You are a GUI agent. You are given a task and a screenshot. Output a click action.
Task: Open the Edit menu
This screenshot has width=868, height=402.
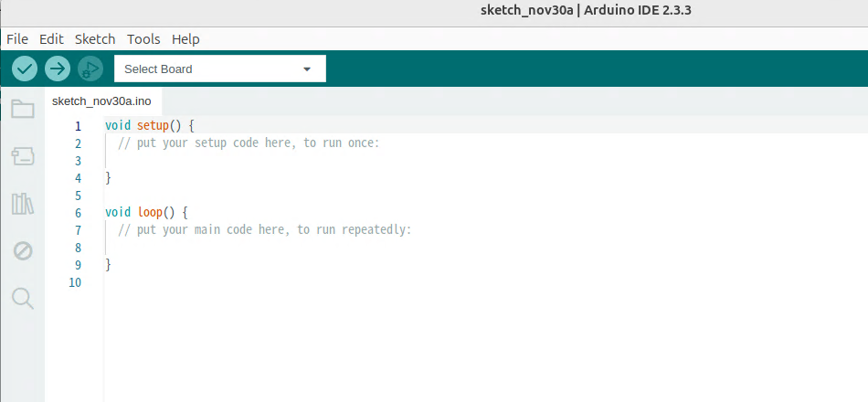[x=51, y=39]
